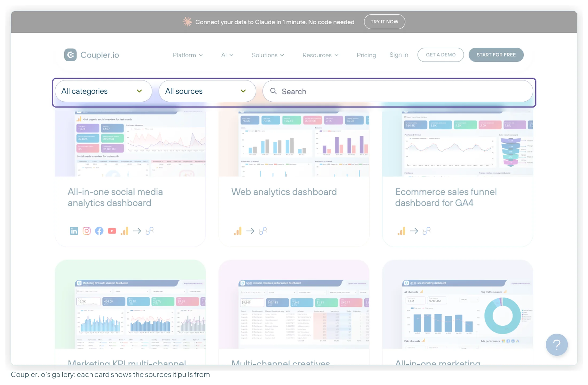Click the Coupler.io wordmark text
The image size is (588, 385).
click(x=100, y=55)
